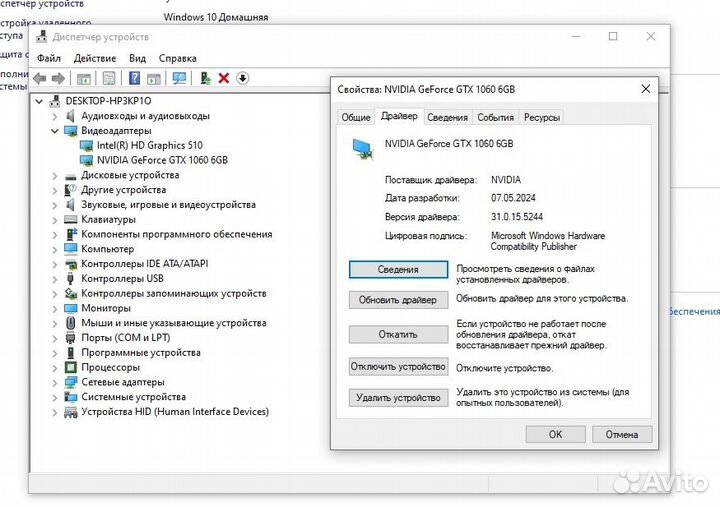This screenshot has width=720, height=507.
Task: Click the down-arrow disable device toolbar icon
Action: pos(242,79)
